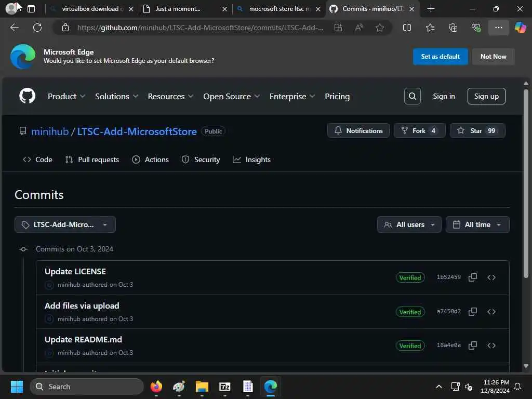Open Edge split screen icon

[x=407, y=28]
